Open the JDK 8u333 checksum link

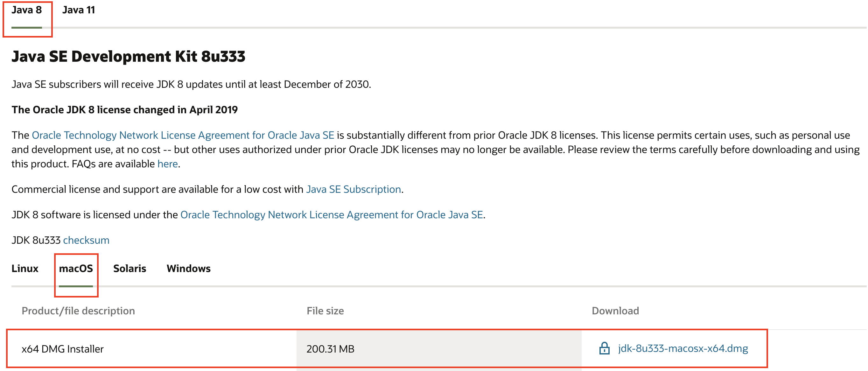click(x=86, y=240)
